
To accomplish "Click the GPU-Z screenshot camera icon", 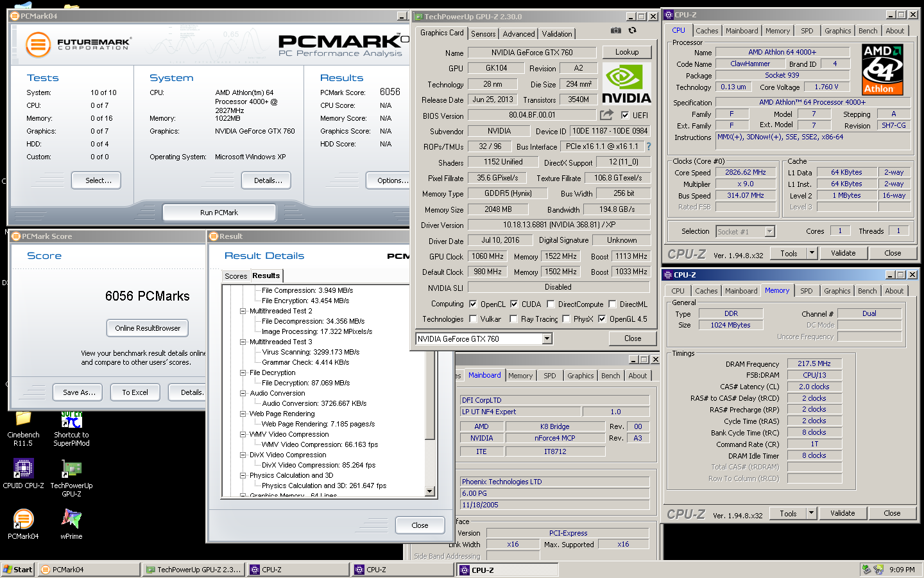I will (616, 30).
